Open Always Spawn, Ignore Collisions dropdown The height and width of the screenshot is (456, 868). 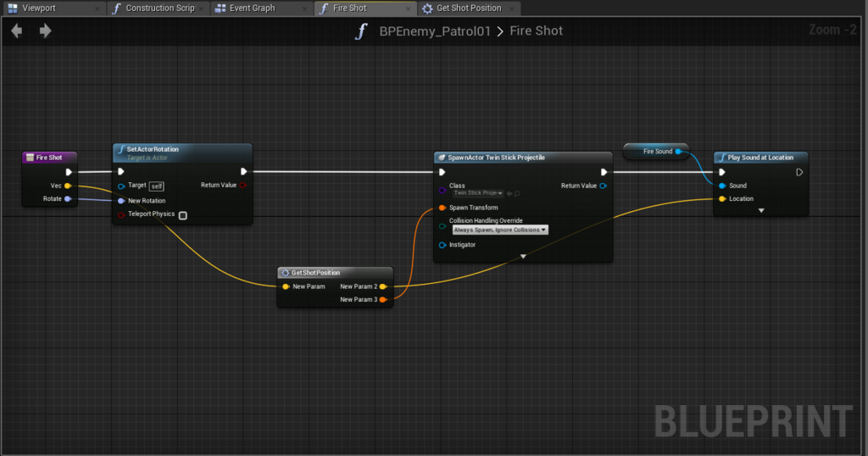coord(500,230)
